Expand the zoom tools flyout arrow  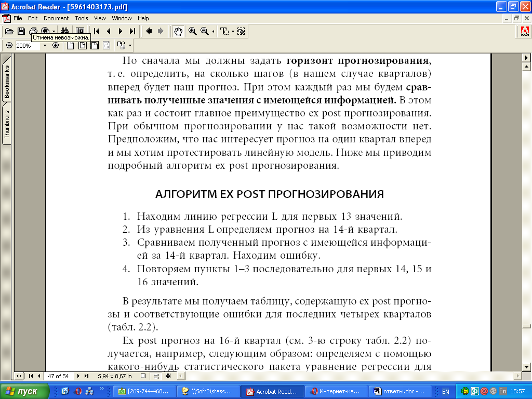(213, 32)
